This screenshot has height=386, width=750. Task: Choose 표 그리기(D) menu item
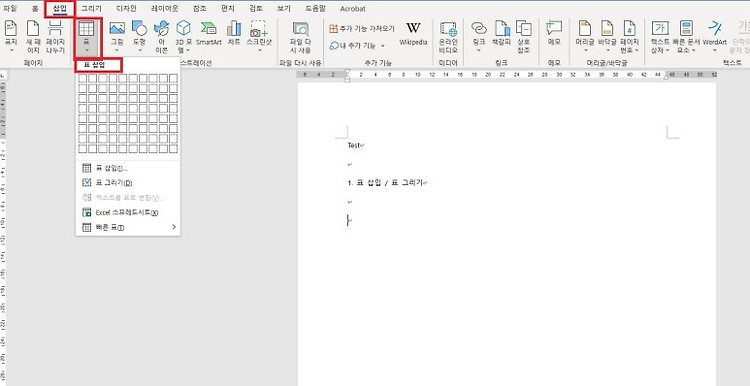coord(128,183)
